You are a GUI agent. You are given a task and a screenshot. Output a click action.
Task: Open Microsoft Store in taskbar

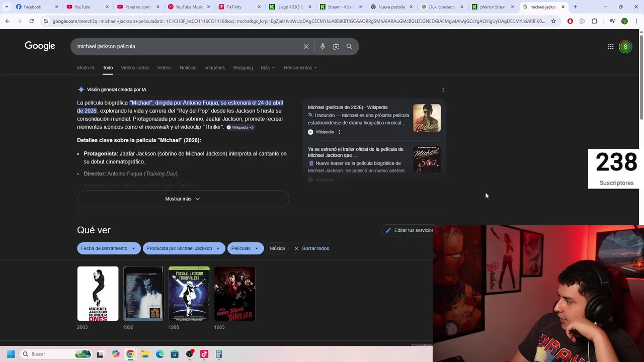pyautogui.click(x=175, y=354)
